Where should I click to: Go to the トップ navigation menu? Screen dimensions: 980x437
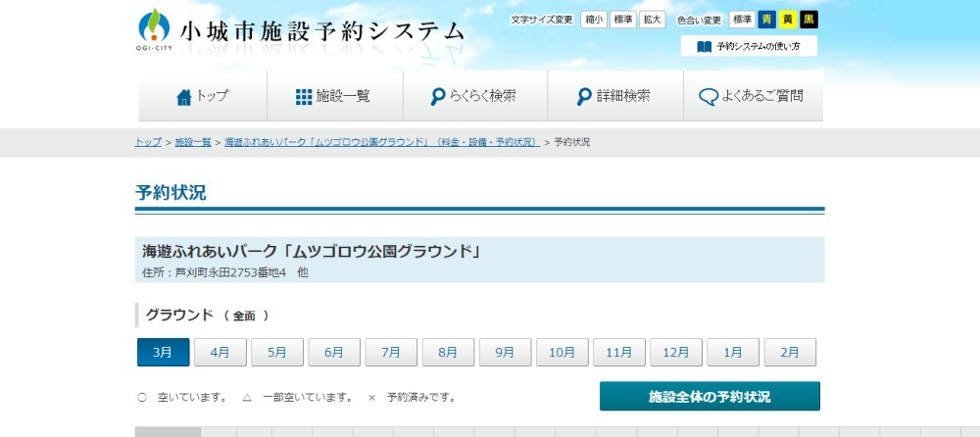[x=203, y=96]
